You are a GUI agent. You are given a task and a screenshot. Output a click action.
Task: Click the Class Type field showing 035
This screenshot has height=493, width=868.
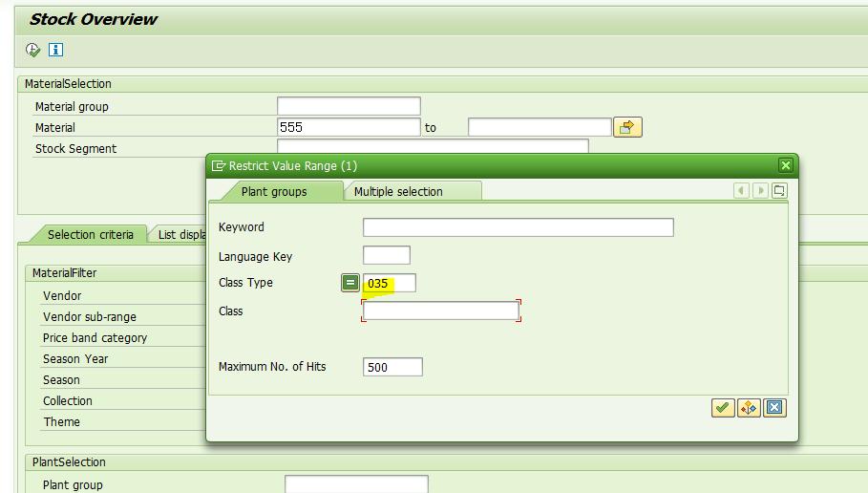coord(390,283)
